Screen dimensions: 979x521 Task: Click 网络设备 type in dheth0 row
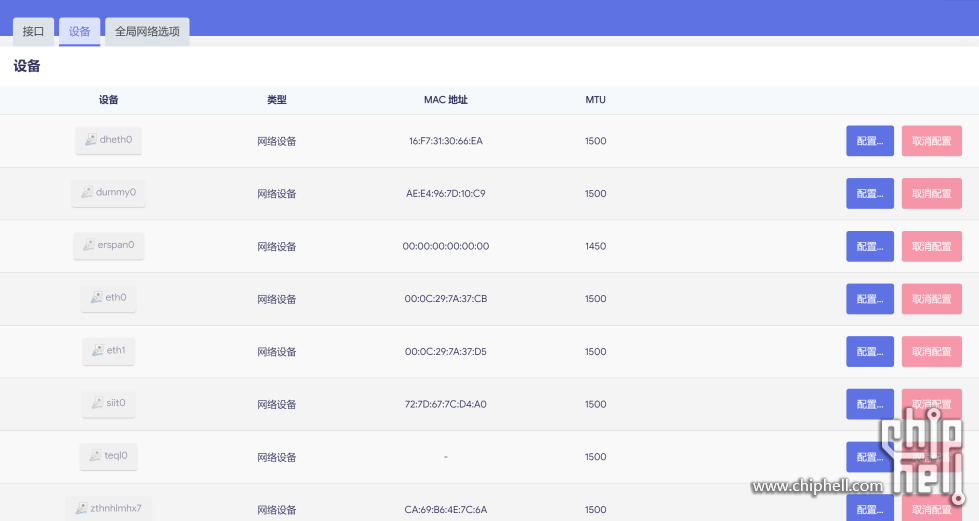tap(277, 141)
